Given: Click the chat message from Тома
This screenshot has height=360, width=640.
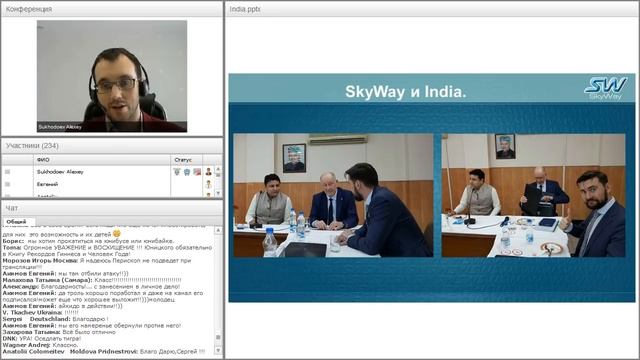Looking at the screenshot, I should point(108,251).
